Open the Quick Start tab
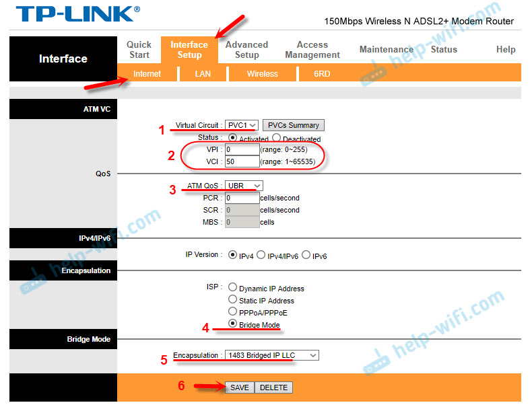 (x=139, y=50)
